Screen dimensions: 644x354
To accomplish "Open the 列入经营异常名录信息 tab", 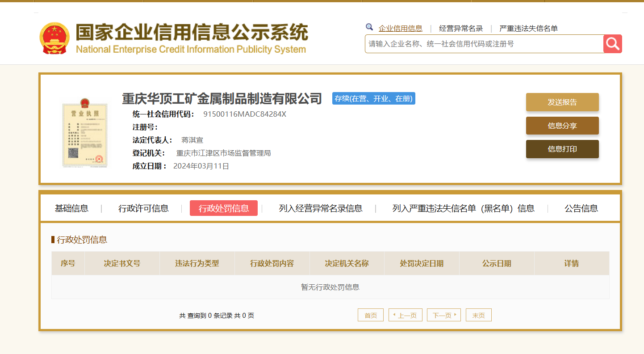I will [321, 208].
